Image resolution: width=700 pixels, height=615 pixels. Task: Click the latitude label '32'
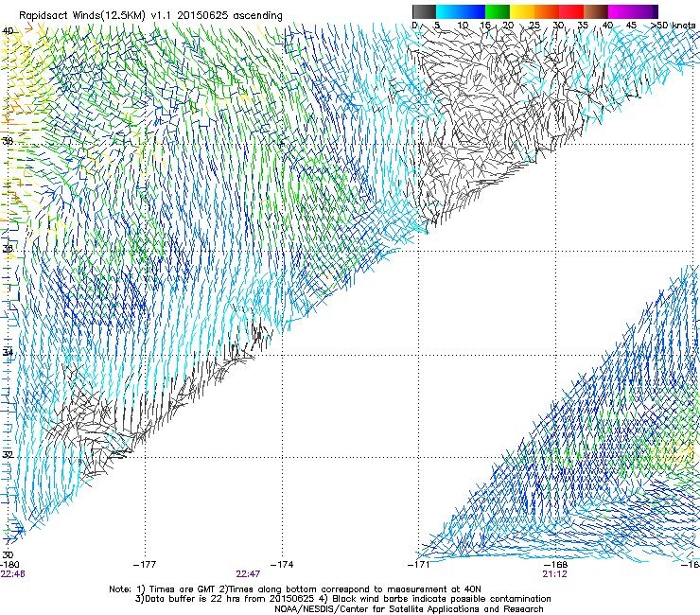pyautogui.click(x=8, y=455)
